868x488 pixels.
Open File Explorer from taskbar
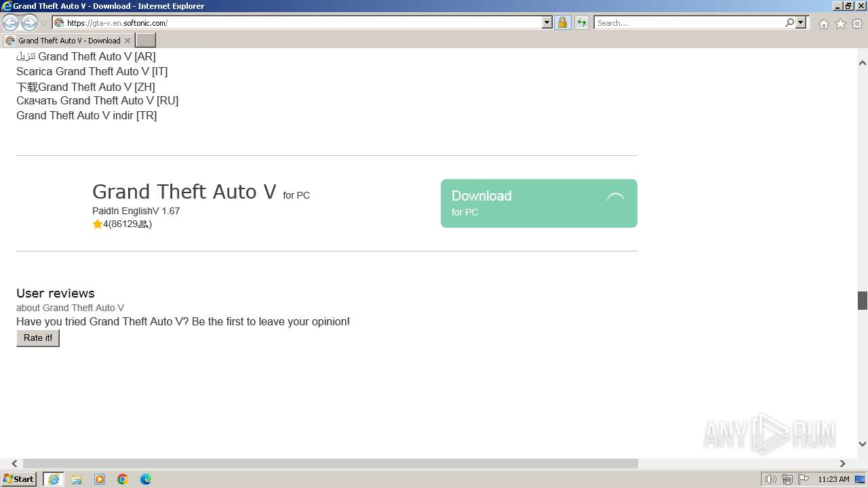[x=77, y=479]
